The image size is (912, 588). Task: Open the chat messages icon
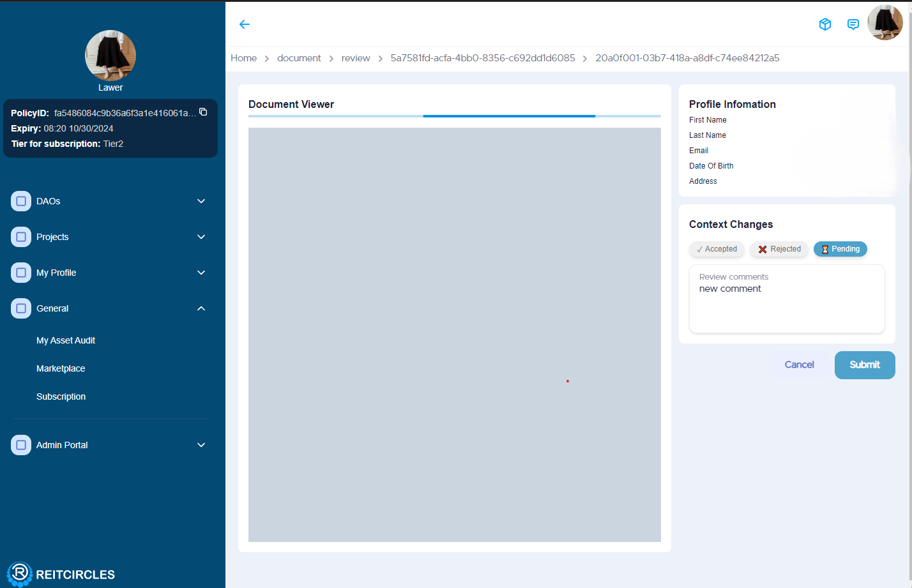click(x=853, y=24)
